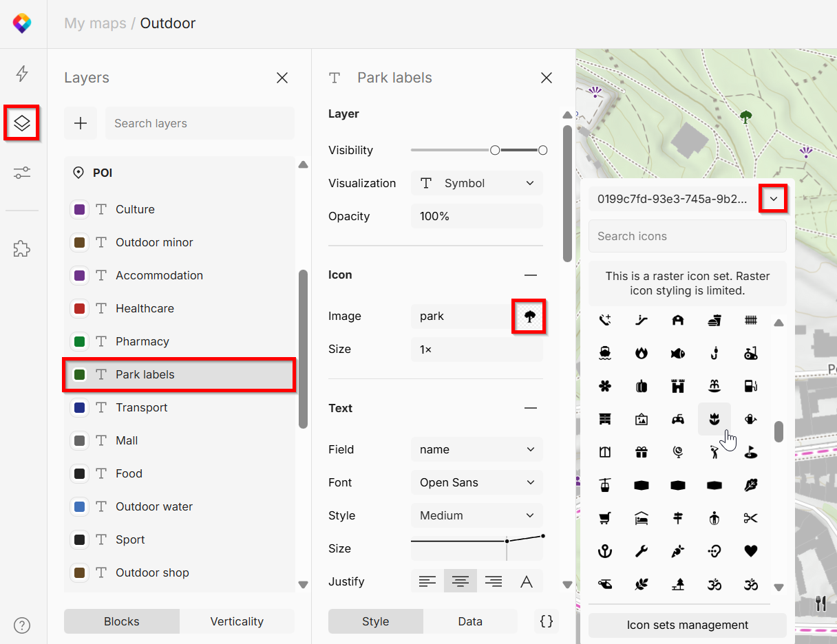Switch to the Blocks tab
Image resolution: width=837 pixels, height=644 pixels.
point(122,621)
